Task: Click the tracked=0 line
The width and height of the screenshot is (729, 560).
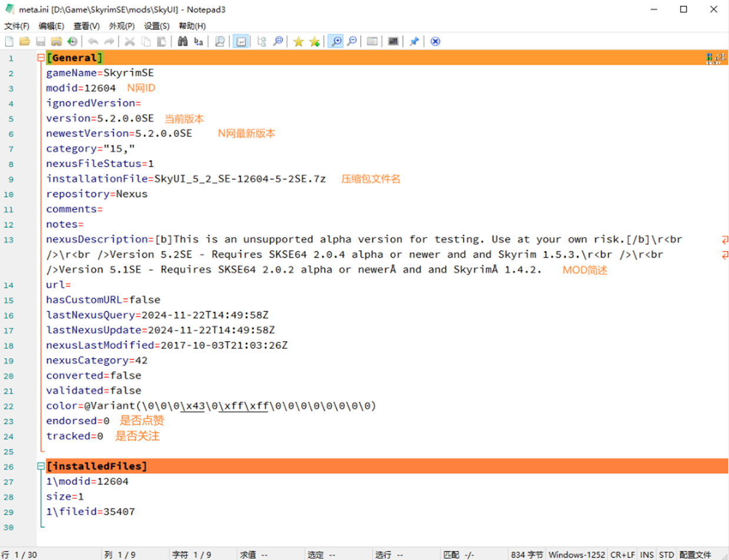Action: pos(75,436)
